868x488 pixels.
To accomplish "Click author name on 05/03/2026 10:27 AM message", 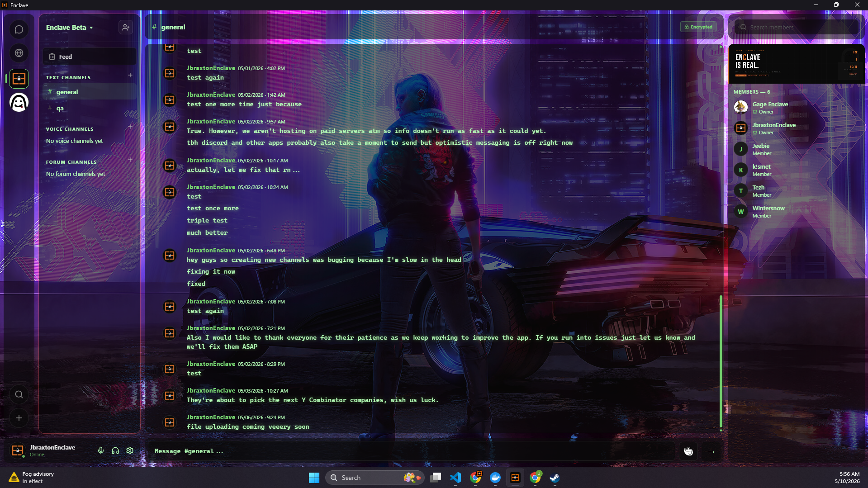I will 211,390.
